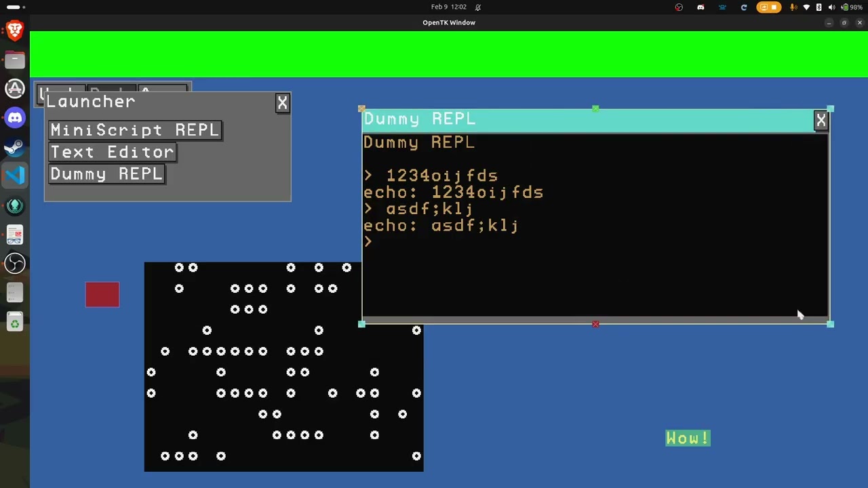Launch MiniScript REPL from Launcher
The height and width of the screenshot is (488, 868).
coord(135,130)
